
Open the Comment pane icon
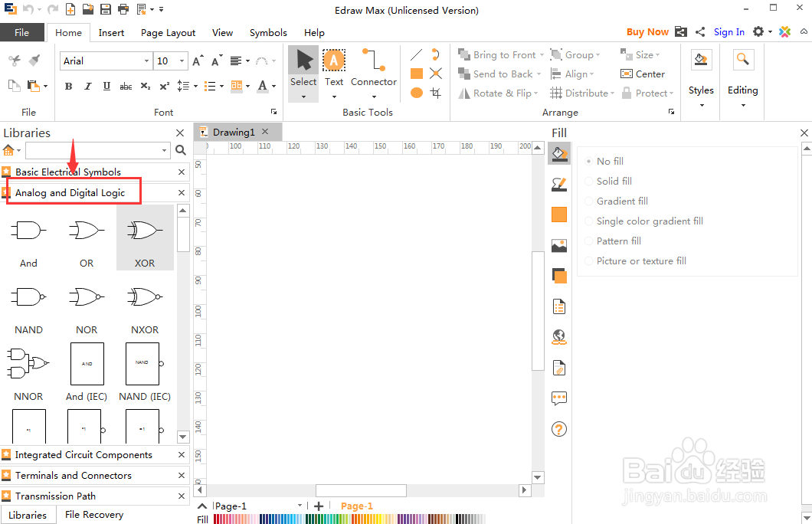click(558, 398)
